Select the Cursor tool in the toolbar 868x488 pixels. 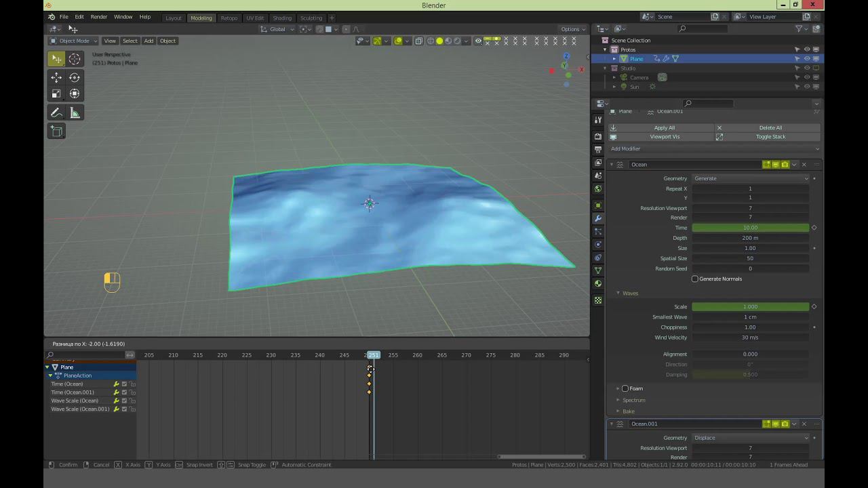(75, 59)
